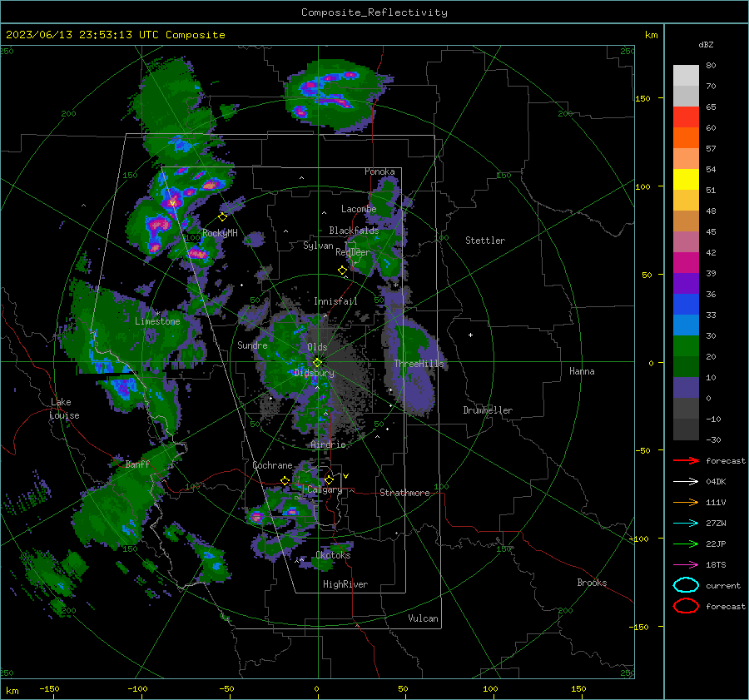Click the 'Airdrie' map label

coord(328,444)
